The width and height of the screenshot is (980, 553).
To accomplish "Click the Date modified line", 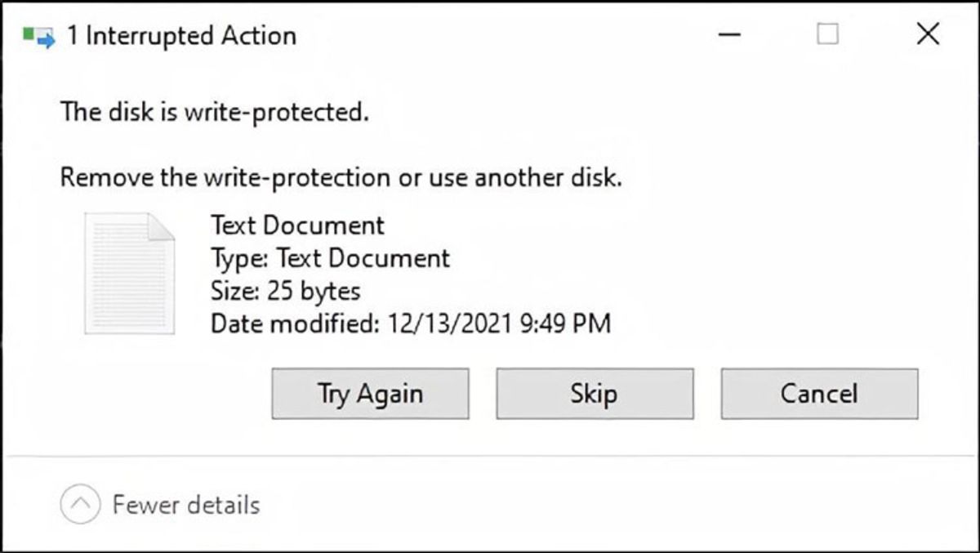I will click(408, 323).
